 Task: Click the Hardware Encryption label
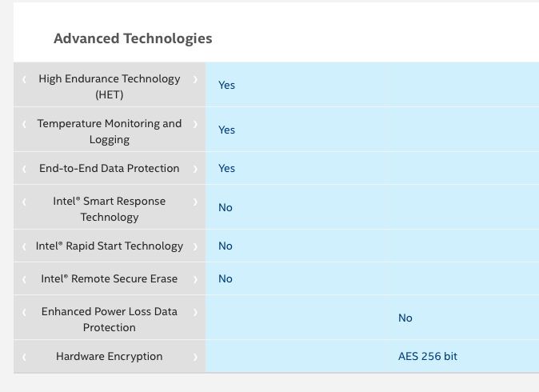[110, 356]
